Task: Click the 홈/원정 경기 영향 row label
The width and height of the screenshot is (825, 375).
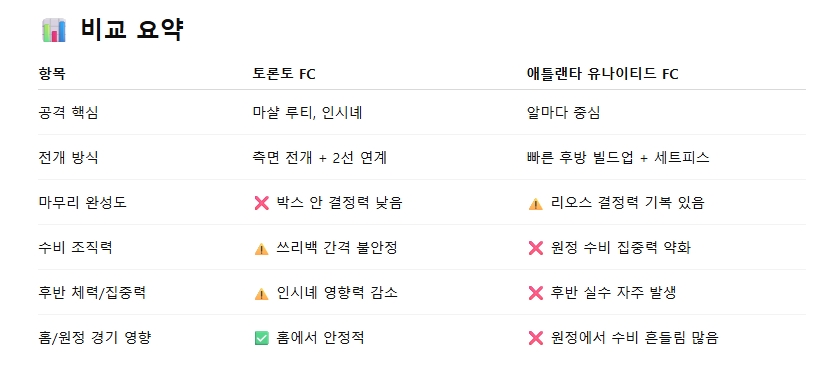Action: tap(95, 338)
